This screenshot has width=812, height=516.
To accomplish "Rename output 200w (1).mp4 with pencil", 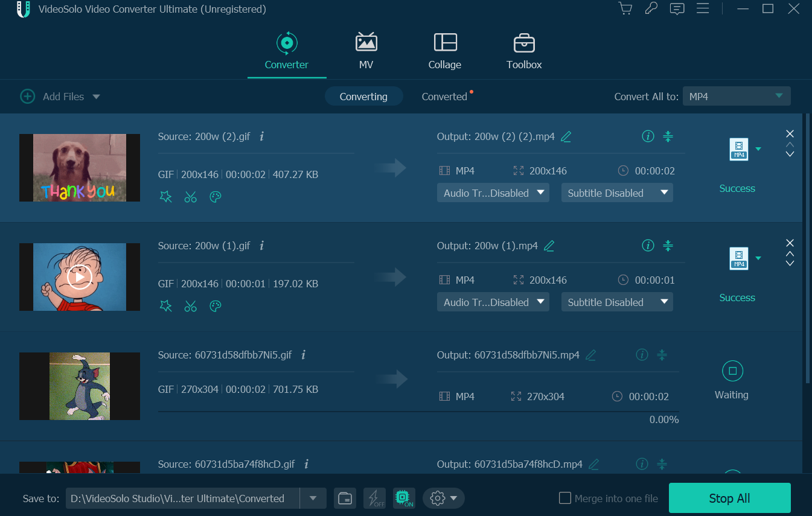I will [549, 246].
